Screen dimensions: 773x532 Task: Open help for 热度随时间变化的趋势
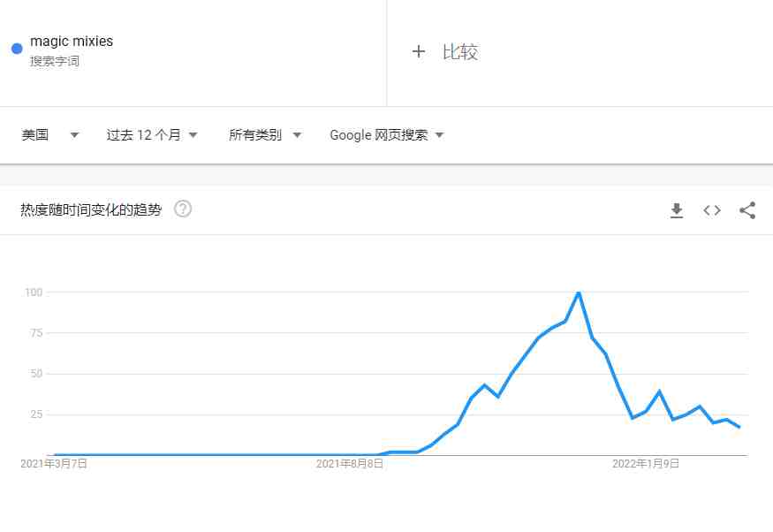click(x=183, y=209)
